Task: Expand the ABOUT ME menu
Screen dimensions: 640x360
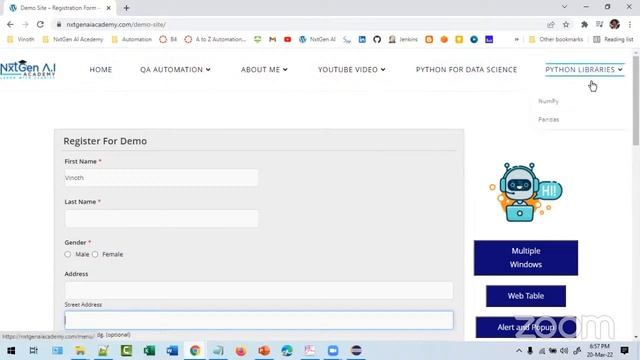Action: 264,69
